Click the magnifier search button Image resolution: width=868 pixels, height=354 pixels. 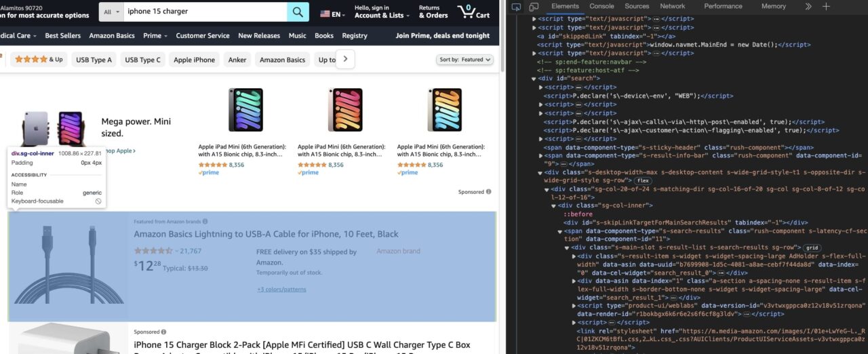click(298, 12)
